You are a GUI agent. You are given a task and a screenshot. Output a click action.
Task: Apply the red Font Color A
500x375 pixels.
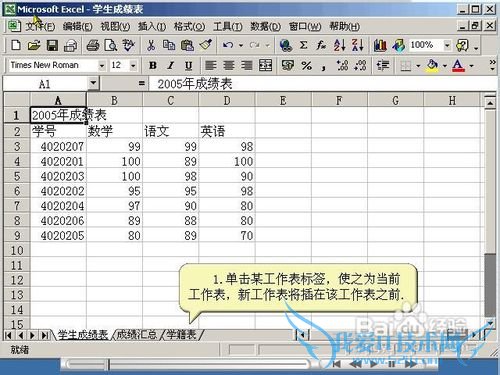[458, 65]
